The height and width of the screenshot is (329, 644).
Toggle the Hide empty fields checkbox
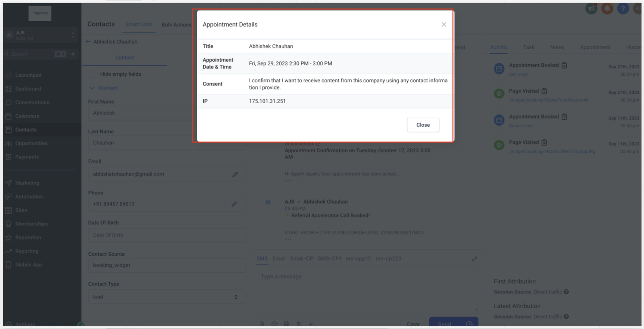[x=94, y=74]
